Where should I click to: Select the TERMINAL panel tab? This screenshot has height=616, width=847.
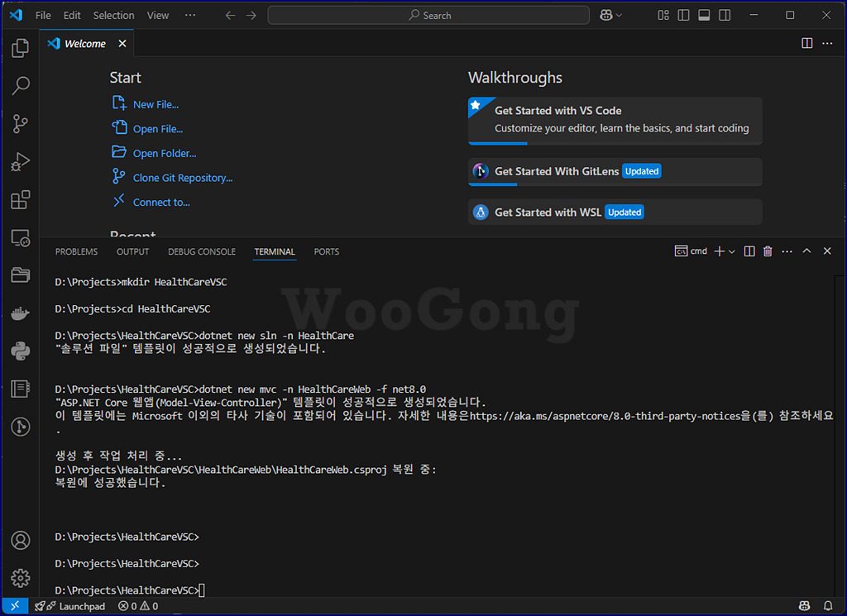coord(275,251)
